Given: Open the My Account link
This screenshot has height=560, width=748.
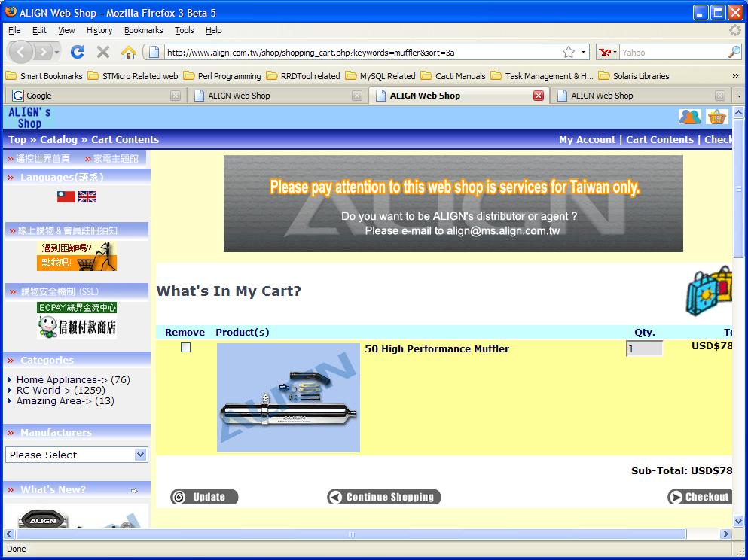Looking at the screenshot, I should click(x=588, y=140).
